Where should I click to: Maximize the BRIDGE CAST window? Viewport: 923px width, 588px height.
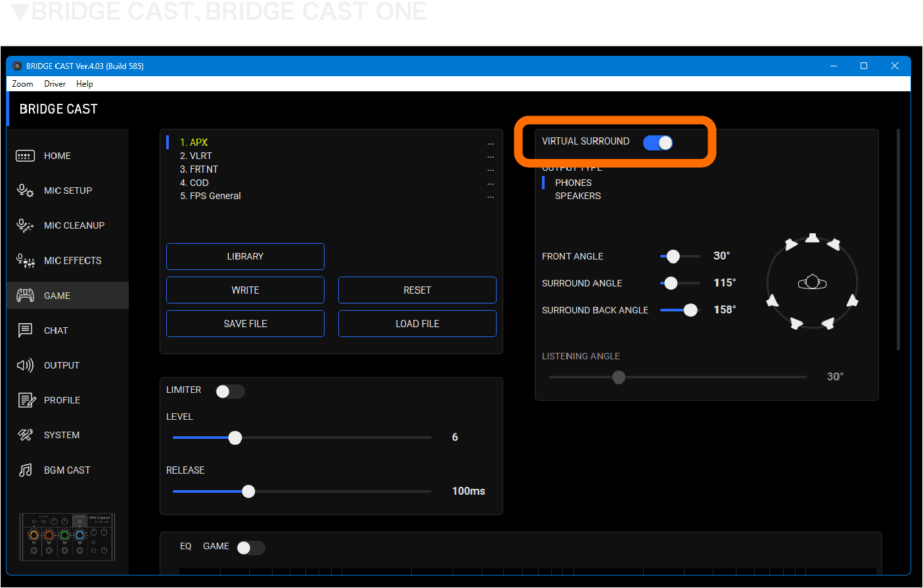click(x=864, y=66)
